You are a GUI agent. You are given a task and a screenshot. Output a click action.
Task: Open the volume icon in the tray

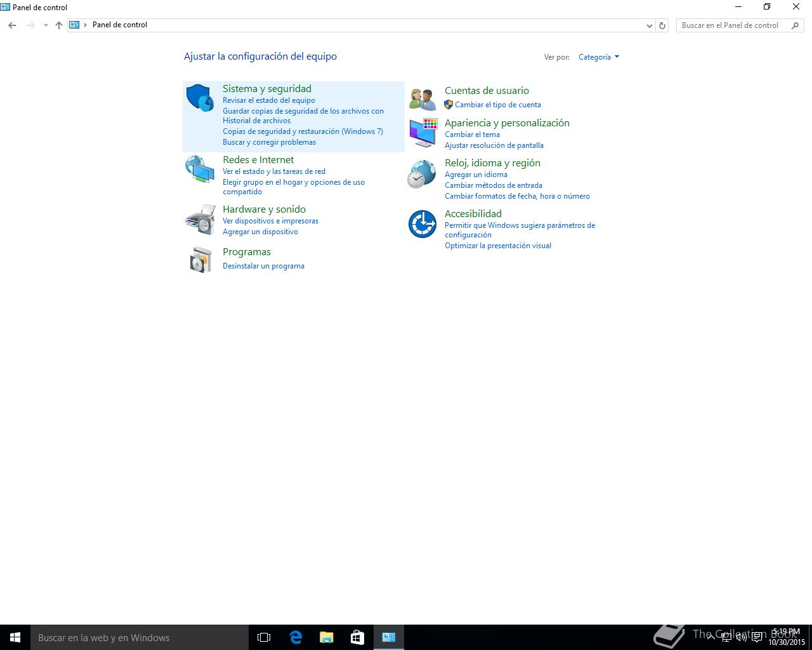[742, 637]
